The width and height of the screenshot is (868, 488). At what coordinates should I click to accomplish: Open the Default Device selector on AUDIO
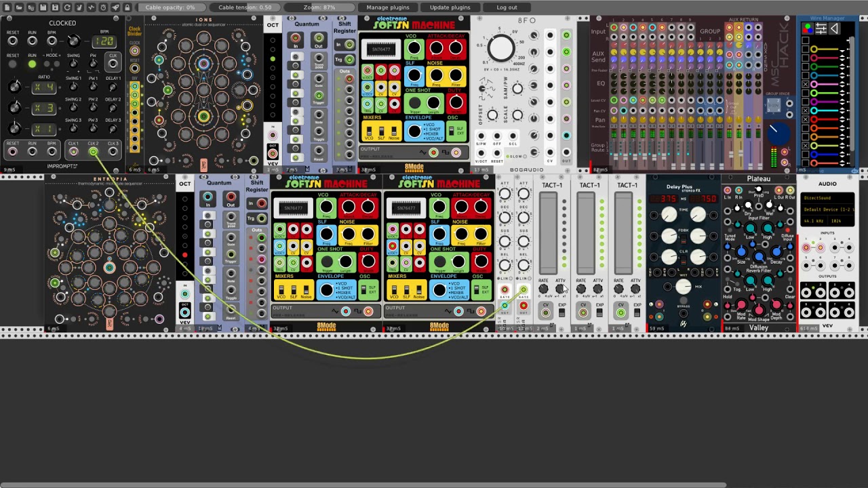pos(827,209)
